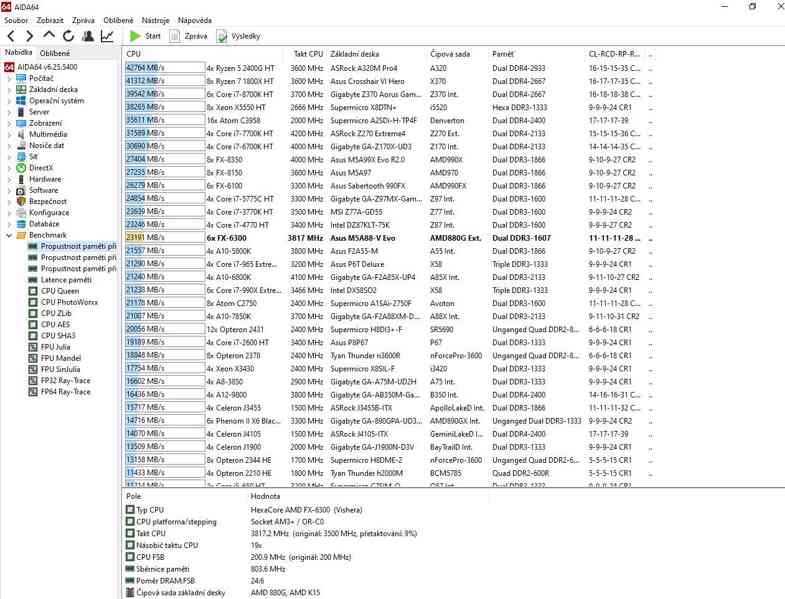
Task: Expand the Multimédia tree node
Action: click(9, 134)
